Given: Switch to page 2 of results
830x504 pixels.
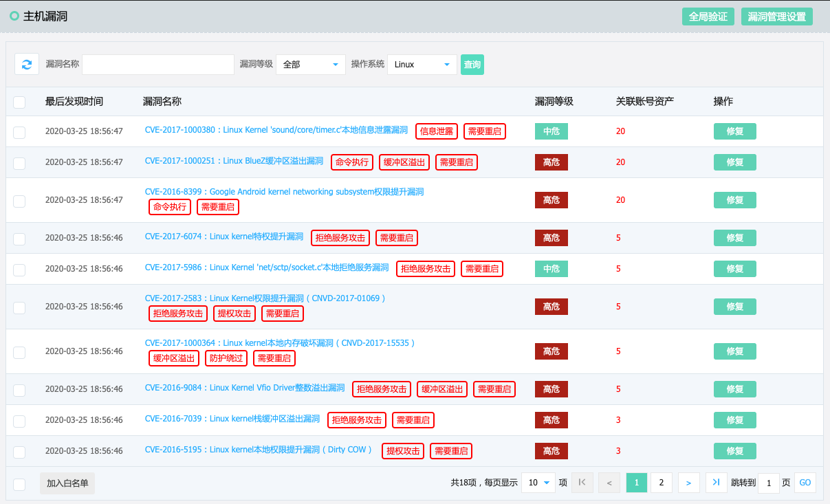Looking at the screenshot, I should (662, 482).
